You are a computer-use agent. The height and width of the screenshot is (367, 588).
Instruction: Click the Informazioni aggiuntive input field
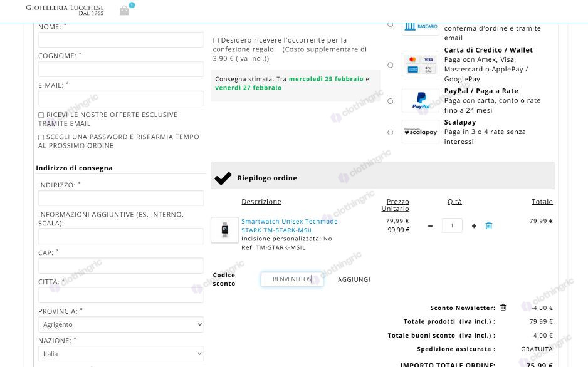click(121, 236)
